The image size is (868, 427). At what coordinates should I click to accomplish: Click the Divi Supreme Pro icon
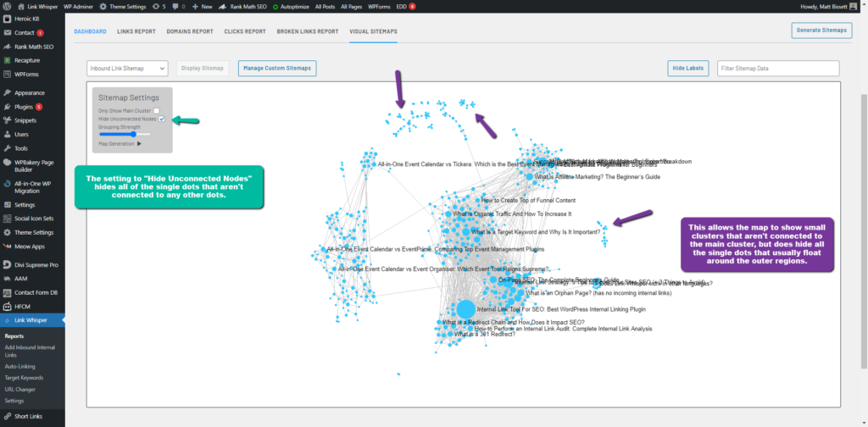(x=7, y=265)
